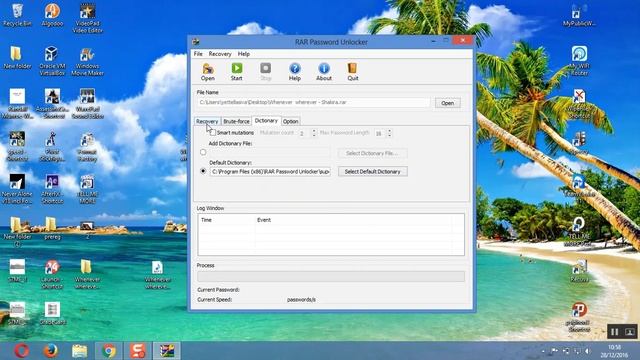Screen dimensions: 640x360
Task: Select the Default Dictionary radio button
Action: (203, 171)
